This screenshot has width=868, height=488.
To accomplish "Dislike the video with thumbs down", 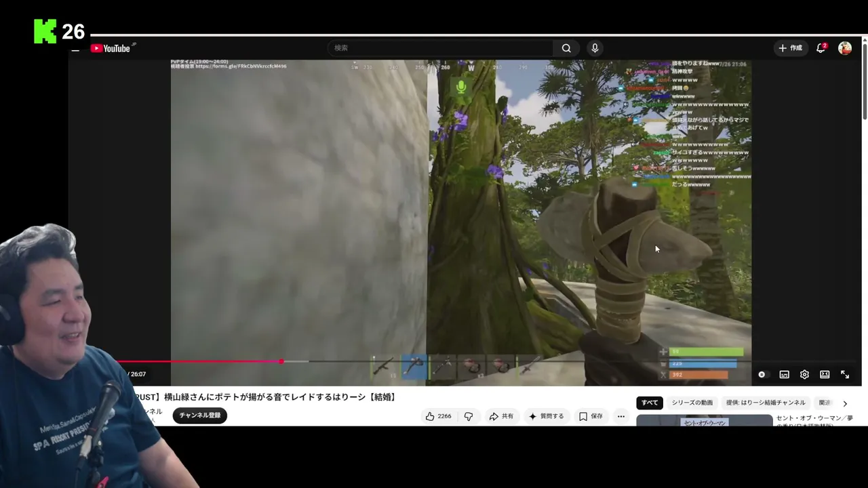I will tap(469, 416).
